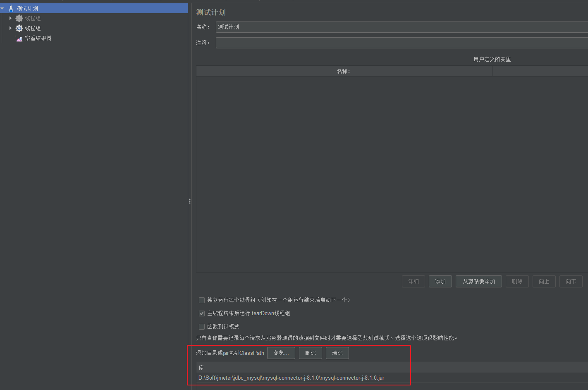This screenshot has width=588, height=390.
Task: Enable 独立运行每个线程组 checkbox
Action: pyautogui.click(x=202, y=300)
